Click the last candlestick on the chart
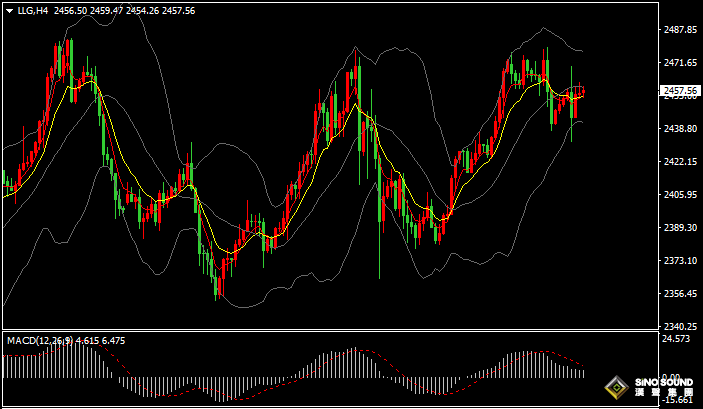Viewport: 703px width, 409px height. (x=582, y=93)
